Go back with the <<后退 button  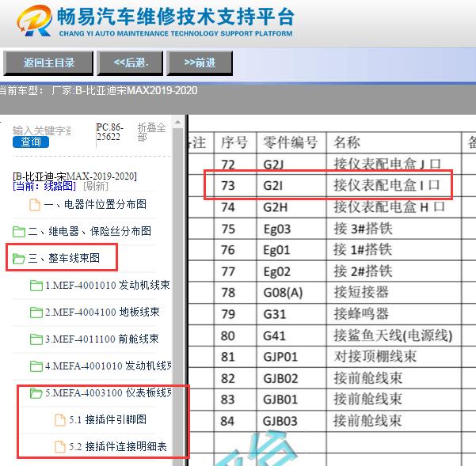(130, 63)
